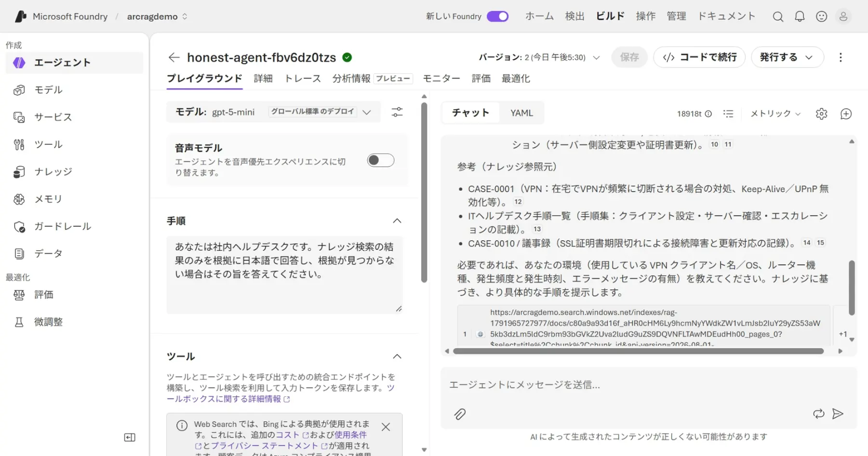Open model parameter settings sliders icon
Image resolution: width=868 pixels, height=456 pixels.
coord(397,112)
